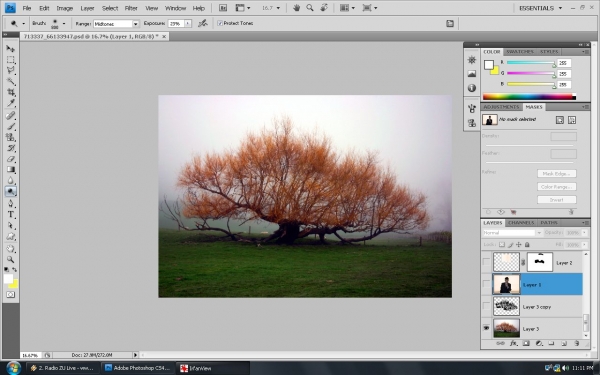Screen dimensions: 600x375
Task: Show Layer 3 copy visibility
Action: tap(486, 306)
